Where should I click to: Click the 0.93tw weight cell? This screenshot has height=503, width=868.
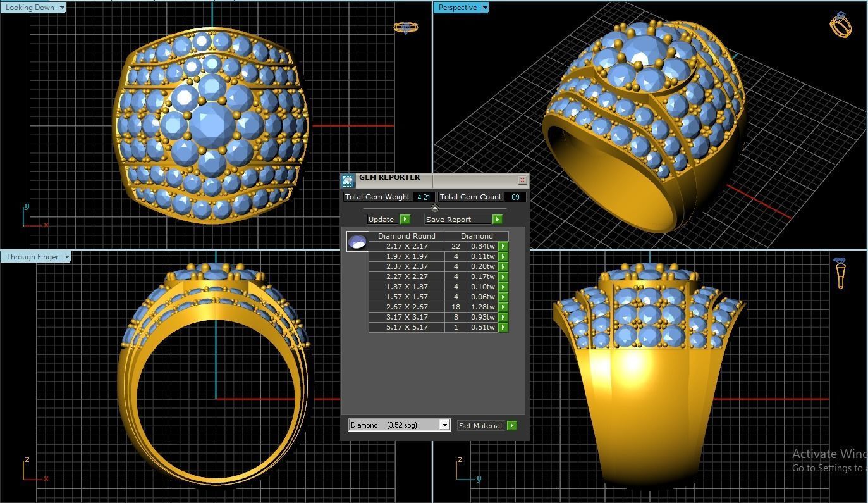tap(483, 317)
